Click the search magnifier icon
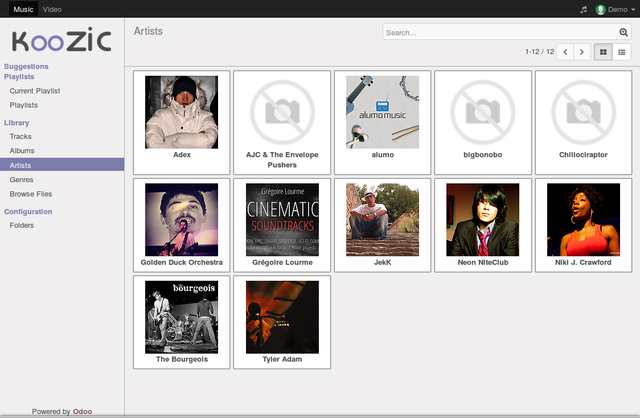 pyautogui.click(x=623, y=32)
